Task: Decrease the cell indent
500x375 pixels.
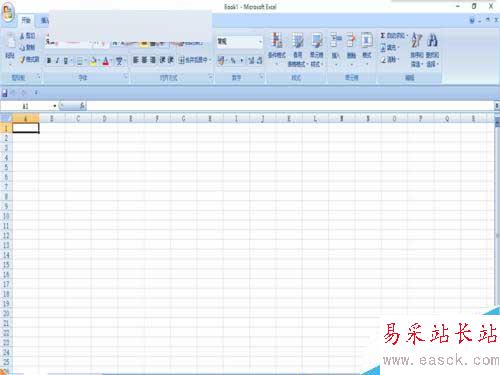Action: (162, 60)
